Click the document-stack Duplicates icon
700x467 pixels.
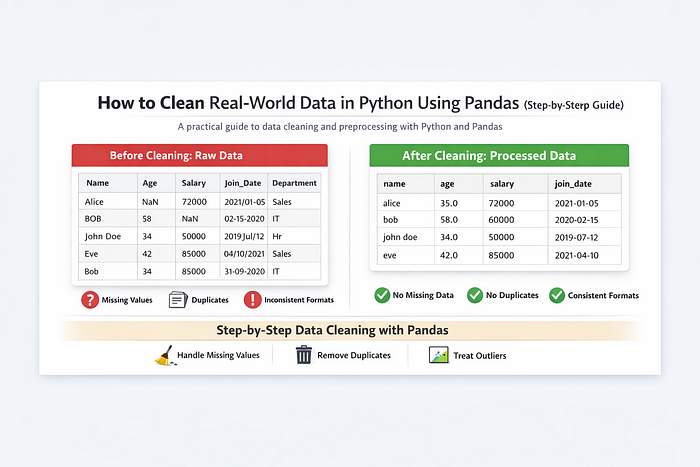tap(178, 300)
